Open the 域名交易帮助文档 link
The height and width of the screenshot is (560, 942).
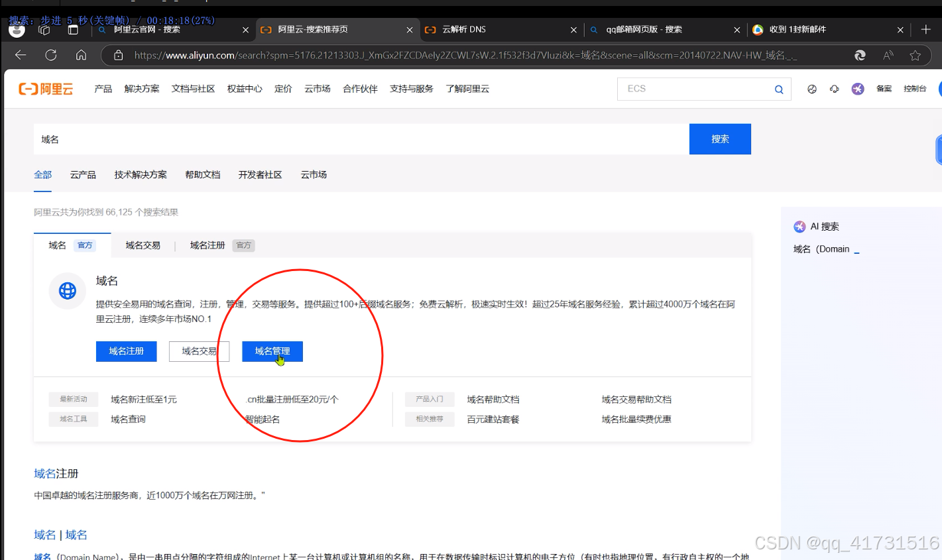pos(636,400)
